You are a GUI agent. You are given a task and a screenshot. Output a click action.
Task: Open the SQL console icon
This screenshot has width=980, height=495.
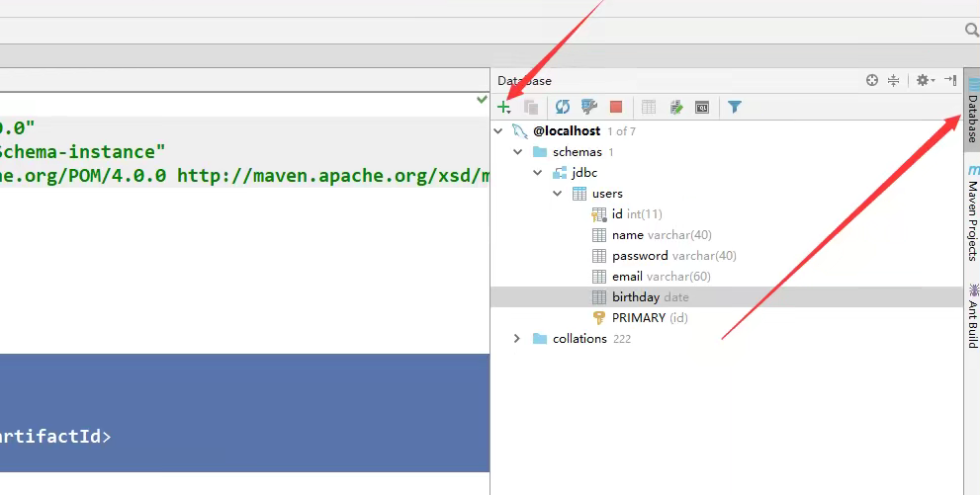coord(702,108)
